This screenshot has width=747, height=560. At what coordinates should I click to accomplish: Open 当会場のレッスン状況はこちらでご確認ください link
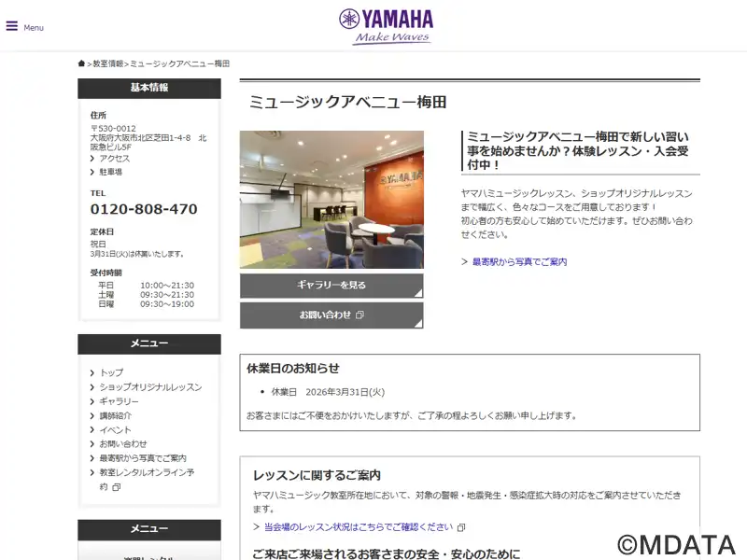(359, 527)
